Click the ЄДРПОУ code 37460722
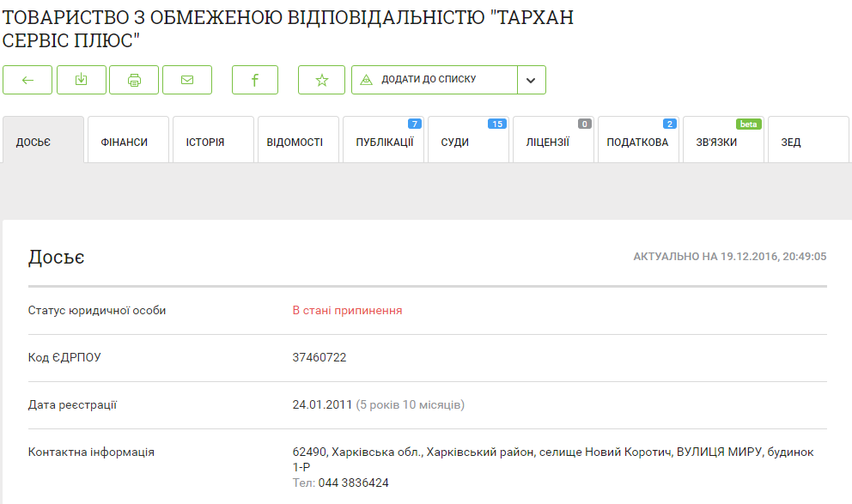 [x=319, y=357]
